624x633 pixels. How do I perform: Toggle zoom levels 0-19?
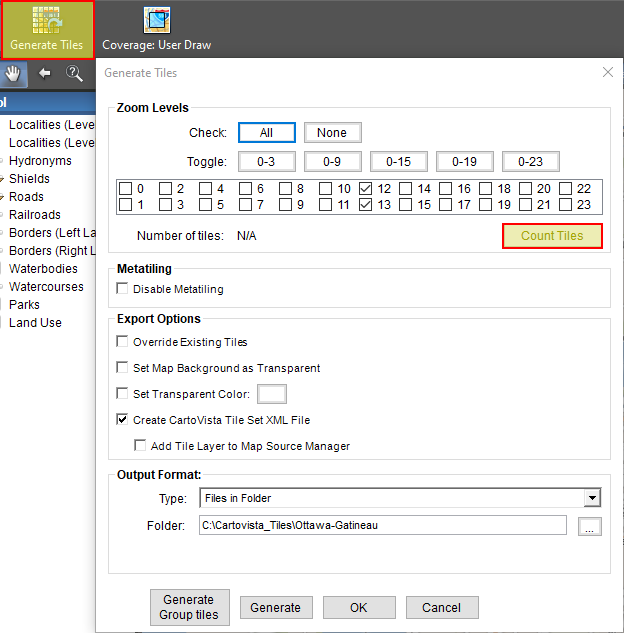(465, 162)
